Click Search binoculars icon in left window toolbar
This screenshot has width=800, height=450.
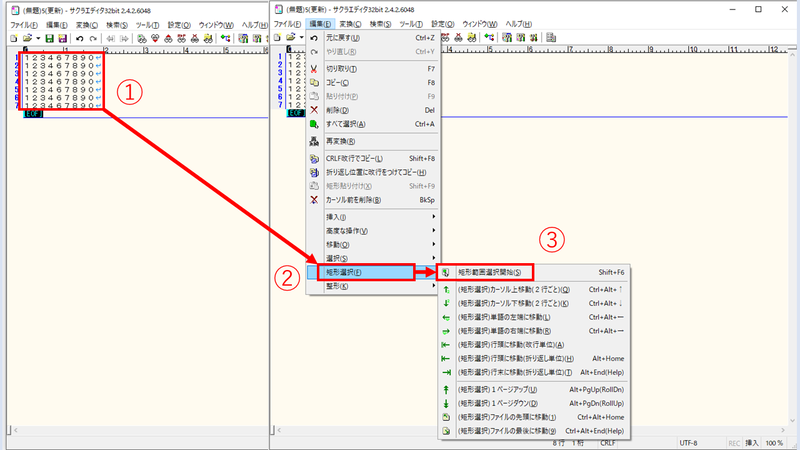point(142,38)
